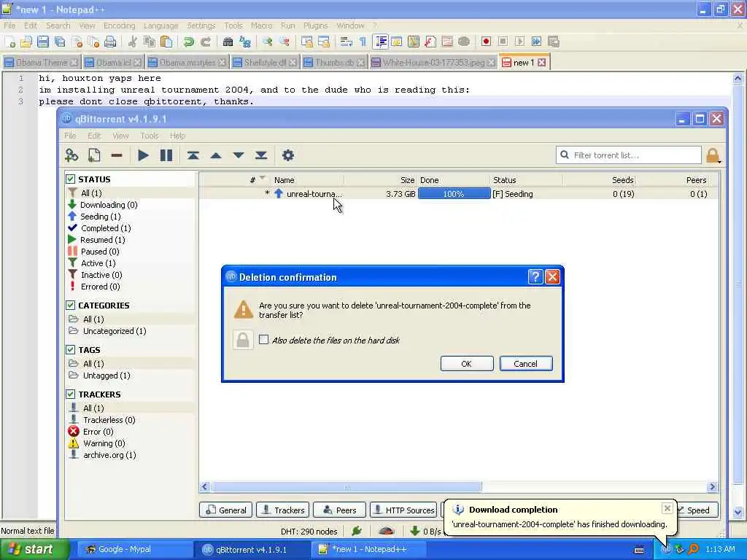The height and width of the screenshot is (560, 747).
Task: Select Active (1) status filter
Action: (x=98, y=263)
